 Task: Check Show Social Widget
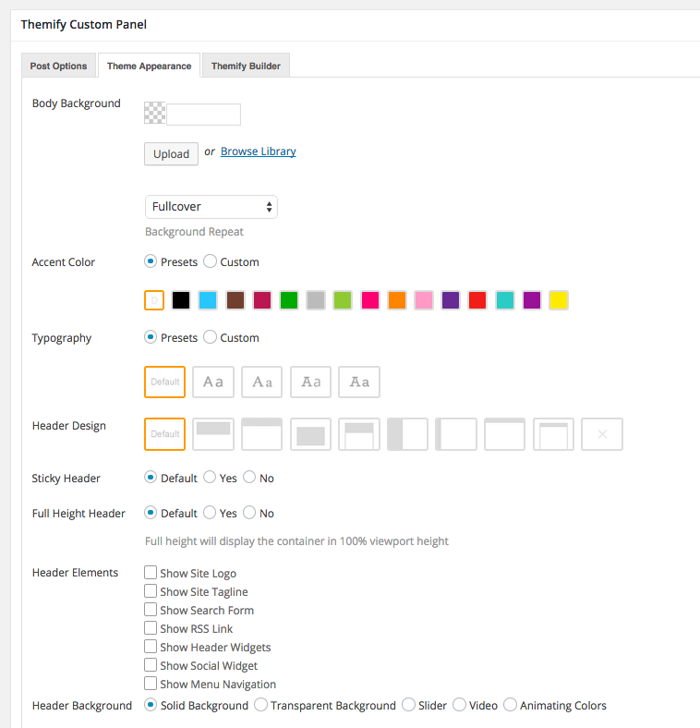[x=151, y=665]
